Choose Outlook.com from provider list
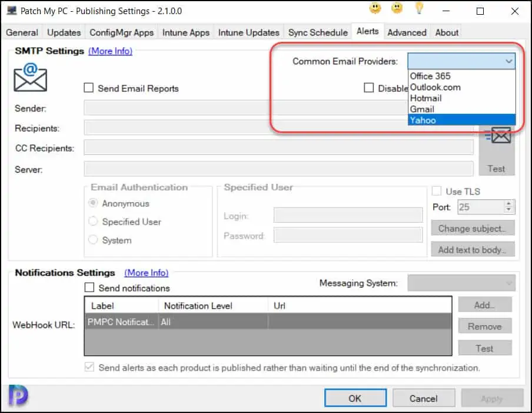532x413 pixels. pyautogui.click(x=461, y=87)
